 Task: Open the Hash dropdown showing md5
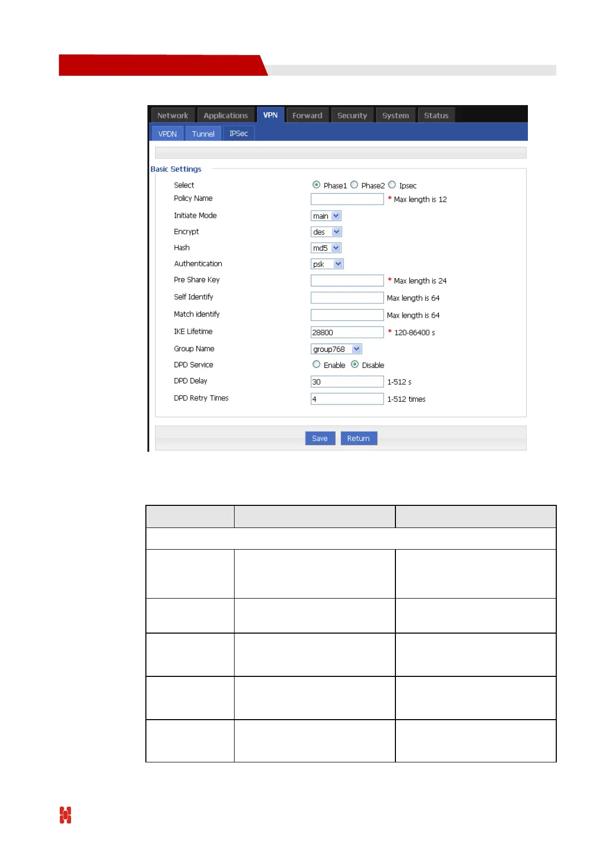tap(326, 248)
